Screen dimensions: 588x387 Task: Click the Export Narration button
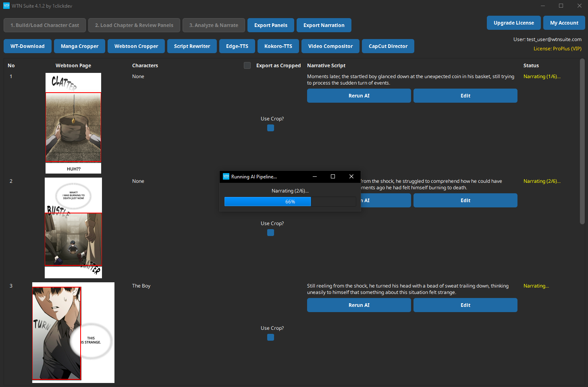tap(324, 25)
